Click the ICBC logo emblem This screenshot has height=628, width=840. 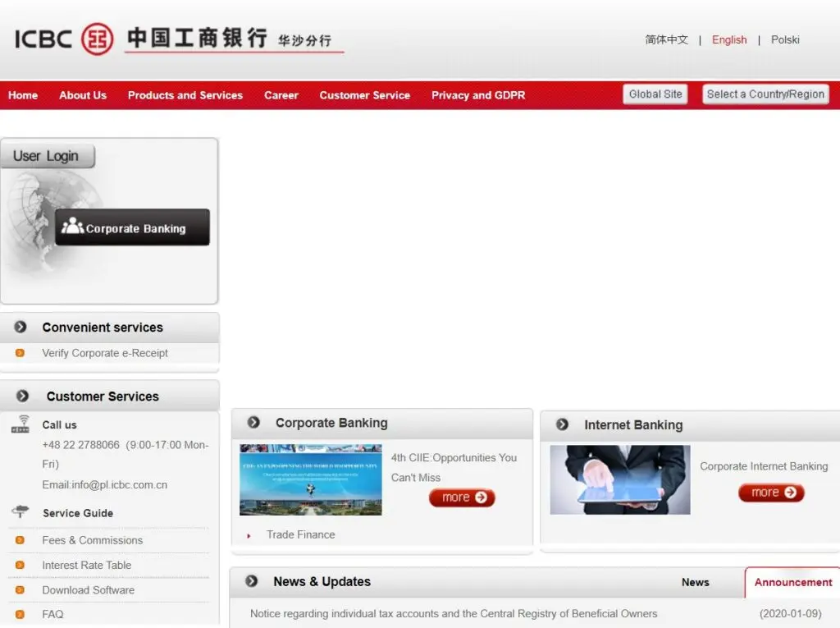pos(98,39)
